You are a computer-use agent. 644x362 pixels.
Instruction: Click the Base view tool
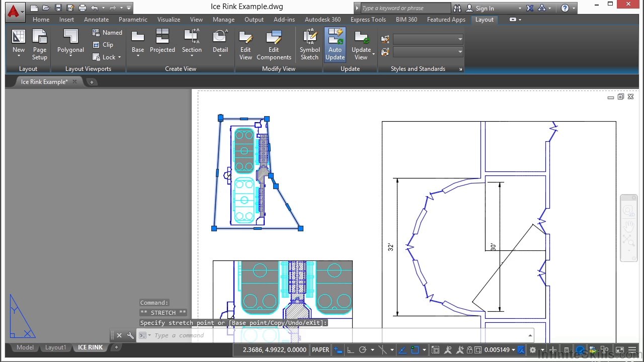[x=138, y=43]
